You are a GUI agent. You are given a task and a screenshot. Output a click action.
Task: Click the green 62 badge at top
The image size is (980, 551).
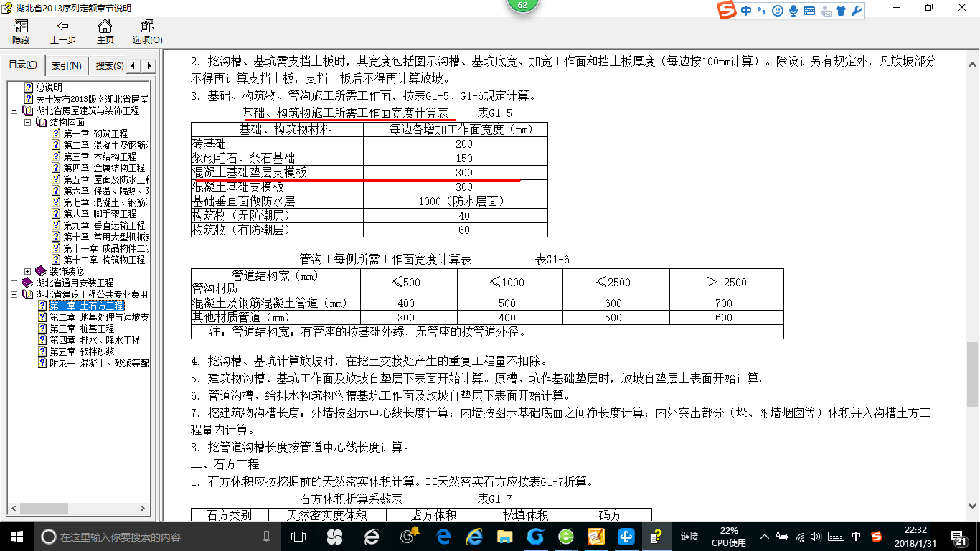pos(522,6)
